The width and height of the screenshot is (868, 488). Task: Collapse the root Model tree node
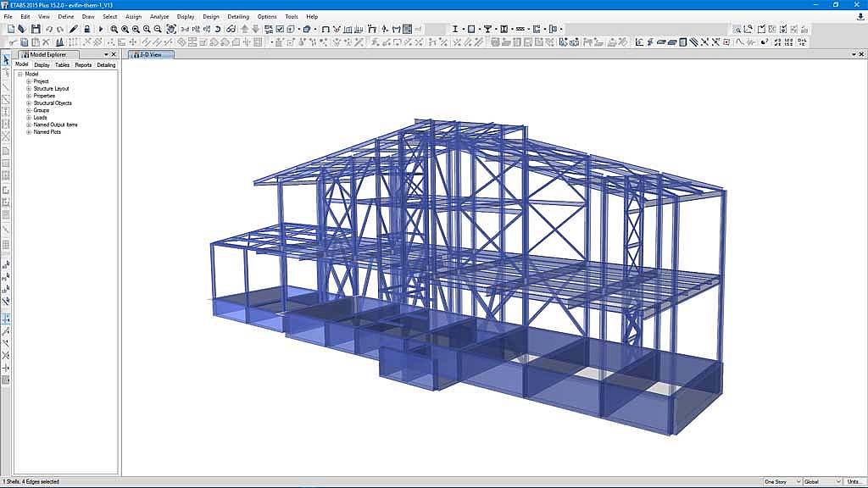[19, 75]
